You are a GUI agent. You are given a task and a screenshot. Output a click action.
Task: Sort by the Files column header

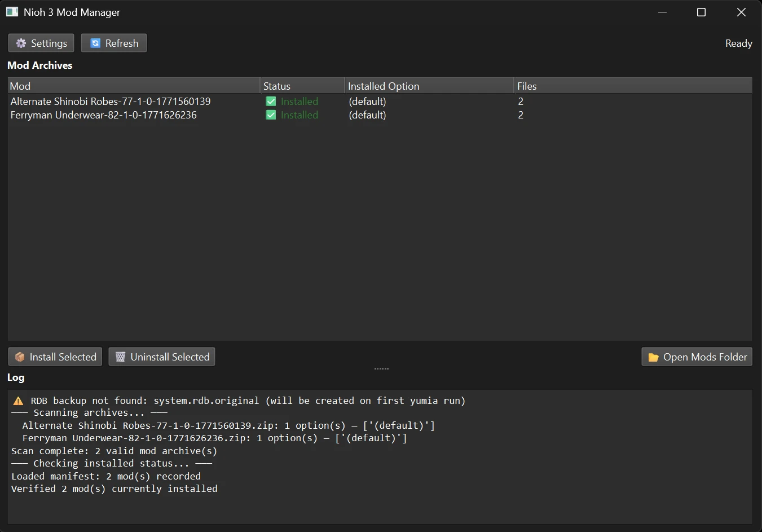coord(633,86)
